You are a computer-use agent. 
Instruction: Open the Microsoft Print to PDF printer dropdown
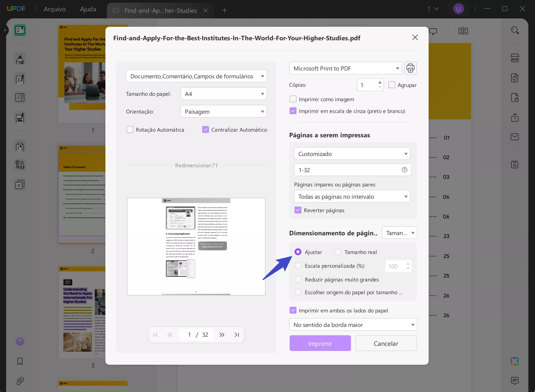pos(345,68)
